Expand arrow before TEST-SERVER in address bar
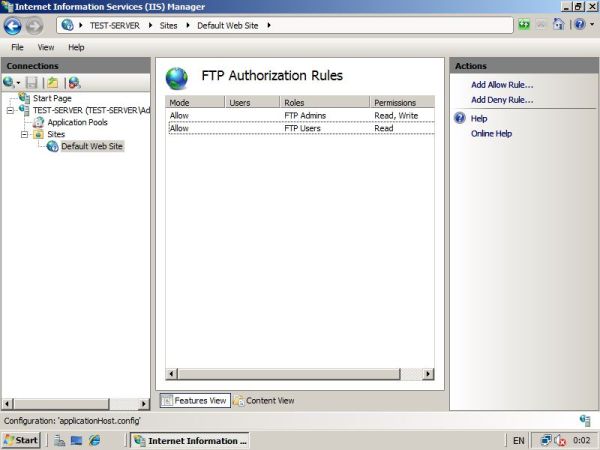Screen dimensions: 600x450 [81, 25]
